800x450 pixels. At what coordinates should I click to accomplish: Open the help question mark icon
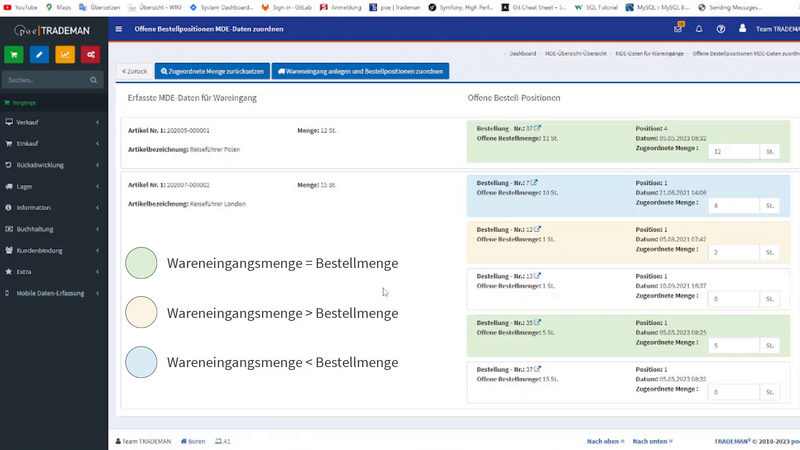(x=720, y=29)
